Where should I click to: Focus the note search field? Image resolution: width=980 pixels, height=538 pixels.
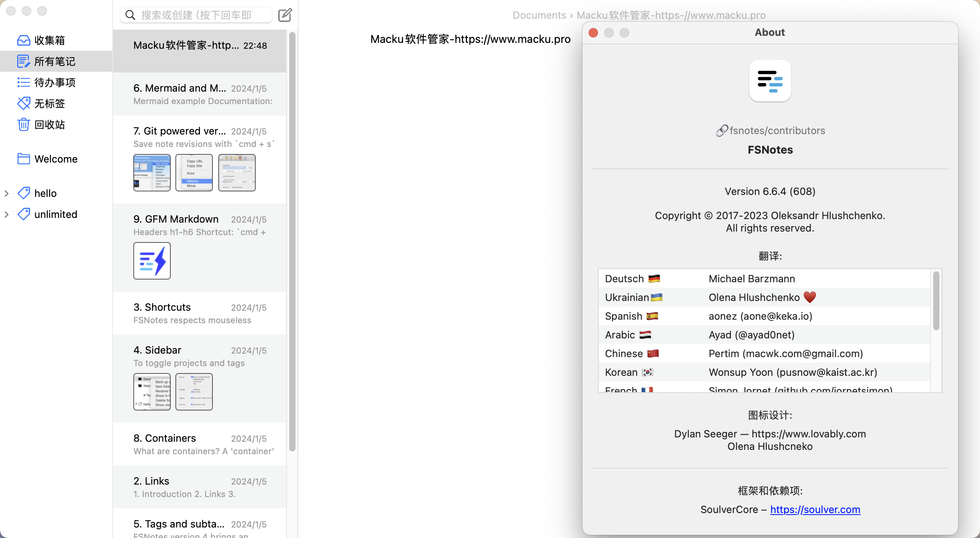pyautogui.click(x=196, y=15)
